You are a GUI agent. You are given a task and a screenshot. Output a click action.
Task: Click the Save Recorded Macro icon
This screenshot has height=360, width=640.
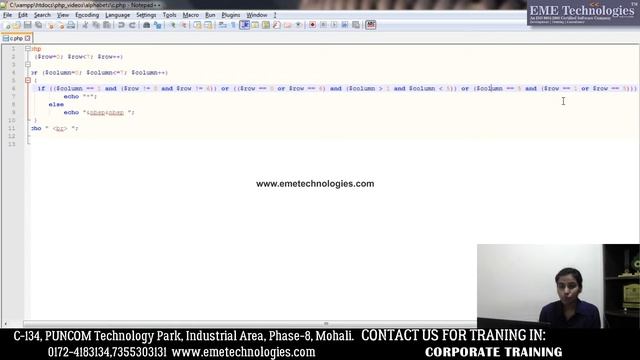(x=356, y=25)
